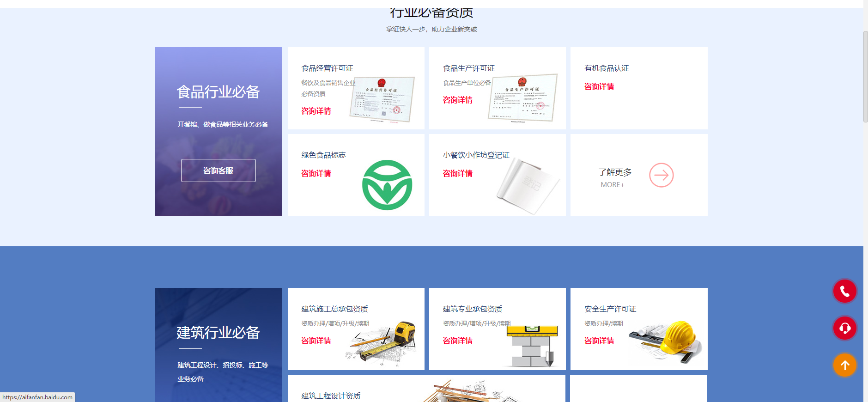Click the green food logo image
The image size is (868, 402).
coord(387,185)
